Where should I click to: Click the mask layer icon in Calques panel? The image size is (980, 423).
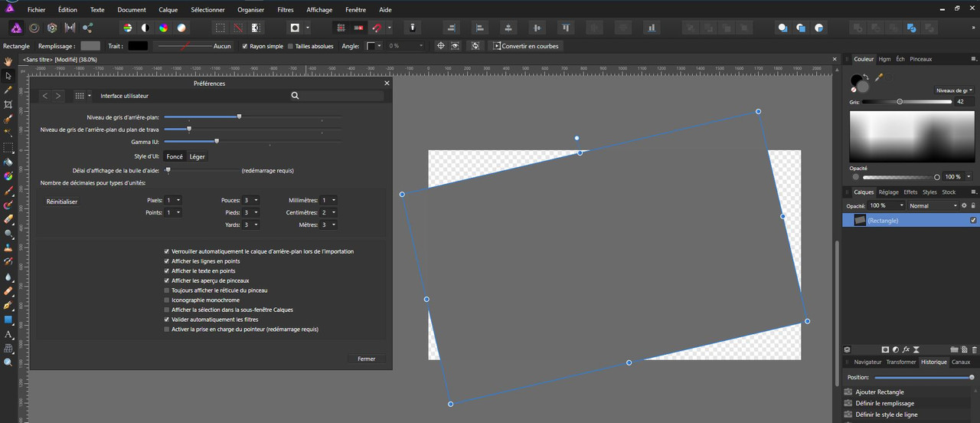point(885,350)
